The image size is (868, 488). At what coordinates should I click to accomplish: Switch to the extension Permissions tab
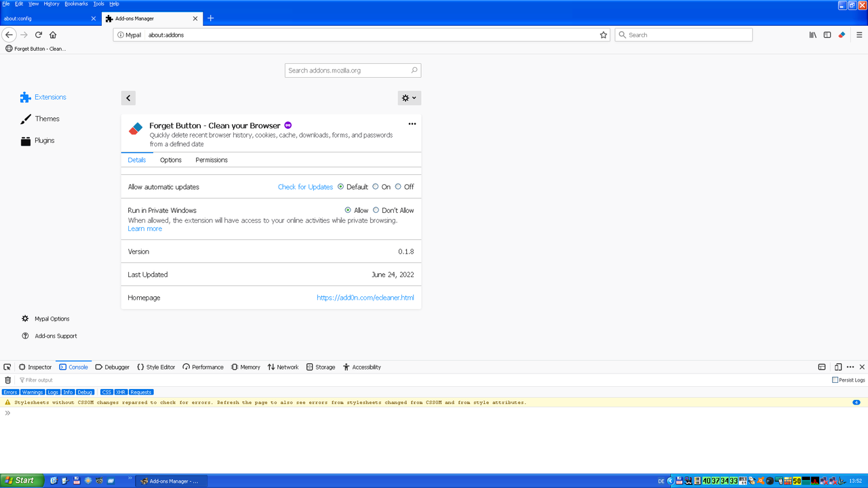pos(212,160)
